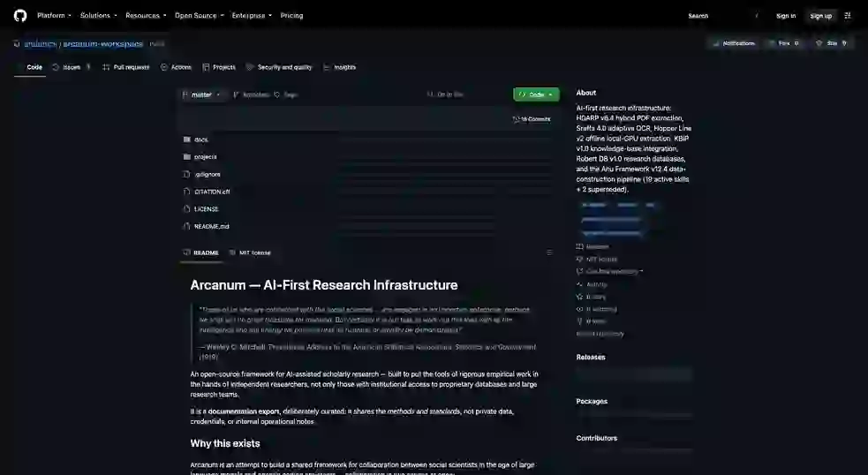Expand the Solutions menu
Viewport: 868px width, 475px height.
[98, 16]
